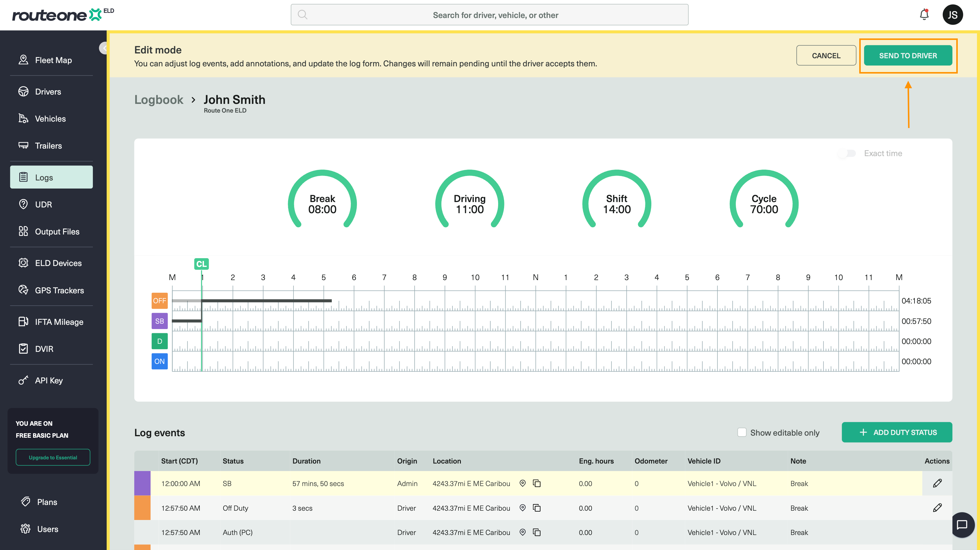The width and height of the screenshot is (980, 550).
Task: Click the SEND TO DRIVER button
Action: [x=908, y=56]
